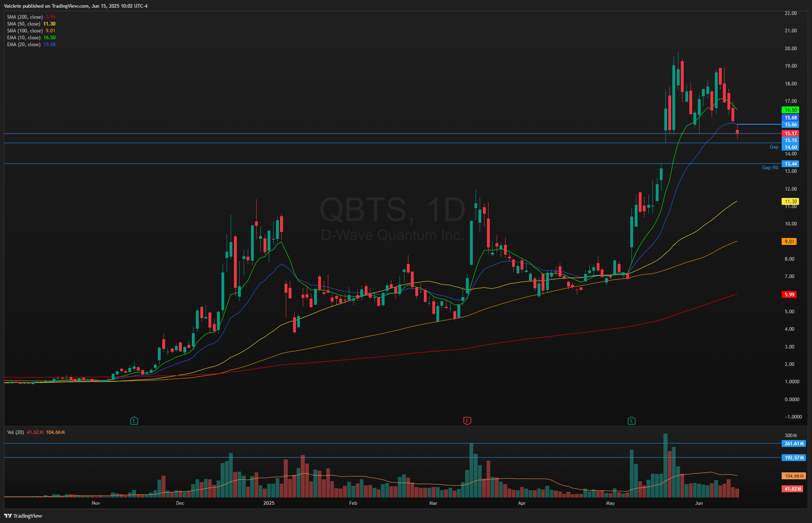Click the orange 9.01 SMA price tag

[x=789, y=242]
